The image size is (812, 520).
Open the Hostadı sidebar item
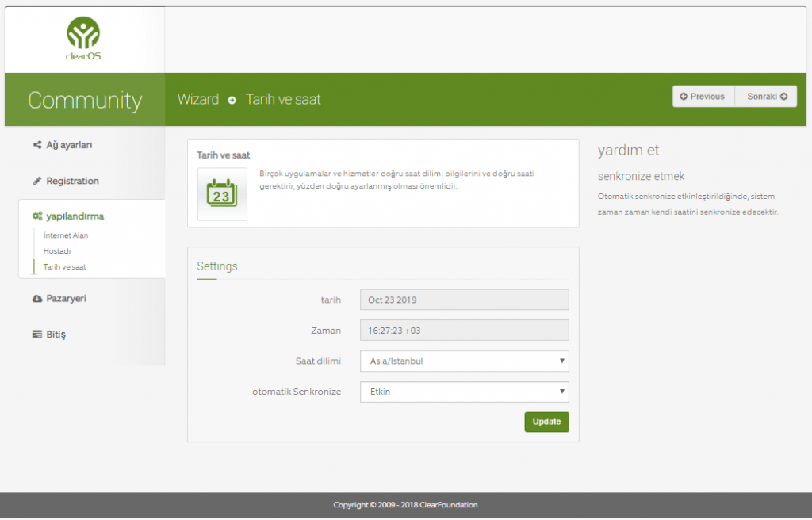pyautogui.click(x=57, y=251)
